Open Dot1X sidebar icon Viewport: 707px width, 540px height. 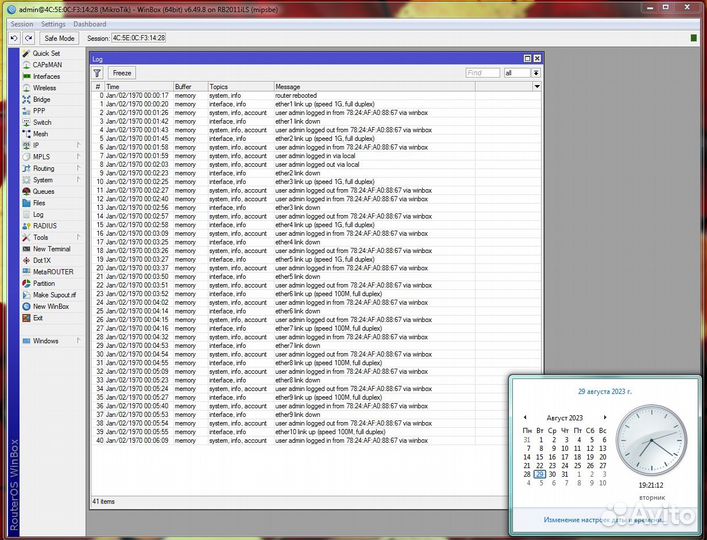pyautogui.click(x=27, y=260)
